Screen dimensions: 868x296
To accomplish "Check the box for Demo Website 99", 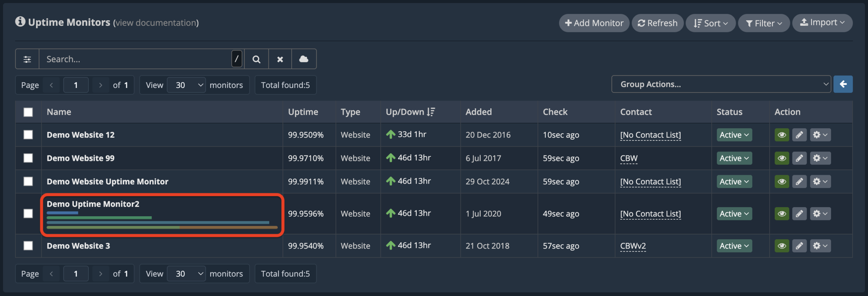I will (x=28, y=158).
